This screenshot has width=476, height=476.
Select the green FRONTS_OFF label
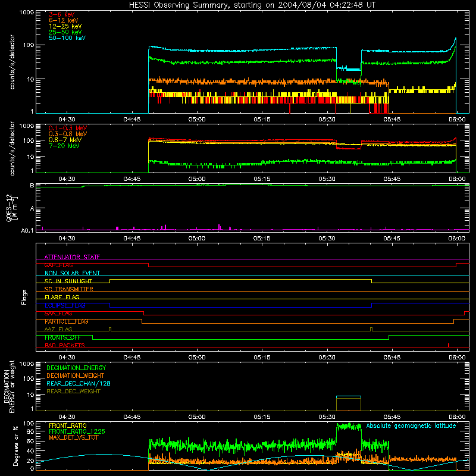62,337
